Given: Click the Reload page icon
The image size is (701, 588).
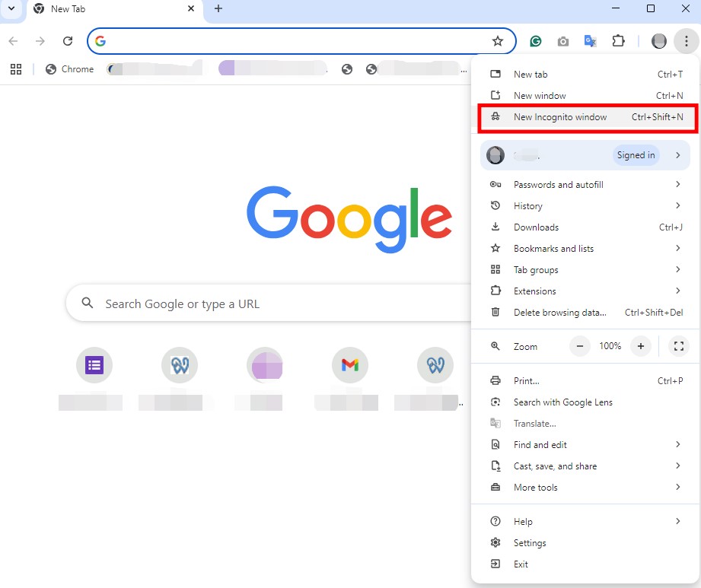Looking at the screenshot, I should tap(68, 41).
